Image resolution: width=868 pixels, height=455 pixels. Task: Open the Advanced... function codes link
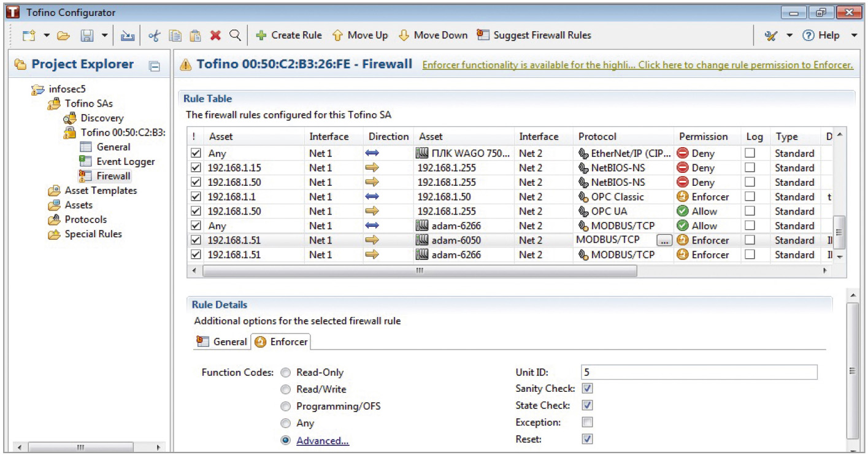point(323,441)
